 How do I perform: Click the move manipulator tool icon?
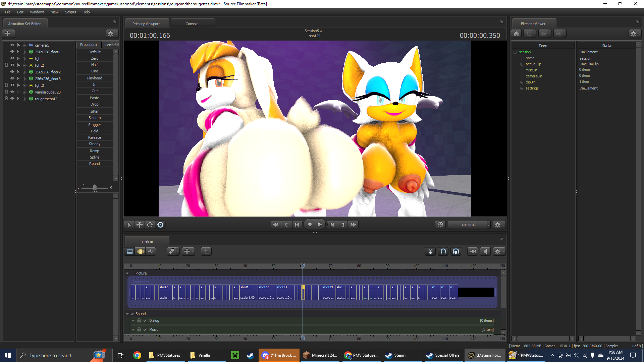point(140,225)
